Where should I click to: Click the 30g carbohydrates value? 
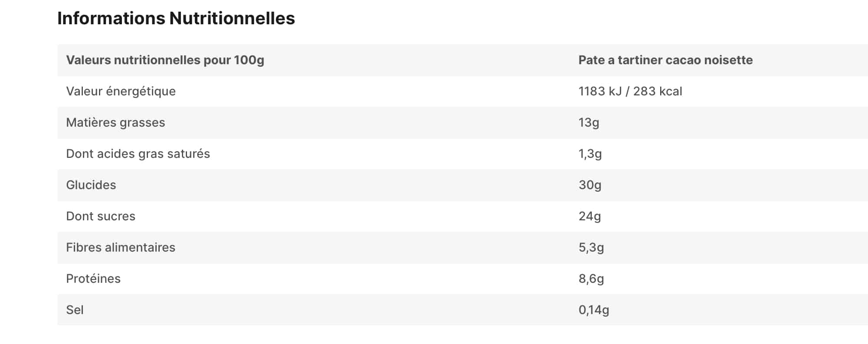click(590, 185)
